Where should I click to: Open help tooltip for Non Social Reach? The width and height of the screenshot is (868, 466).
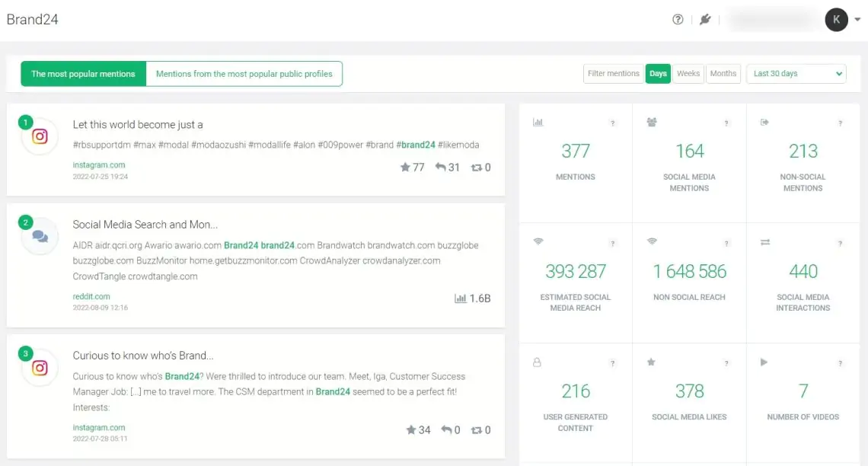click(726, 244)
